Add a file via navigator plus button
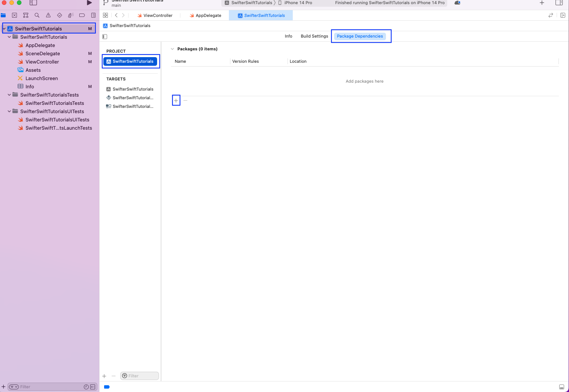 (3, 387)
